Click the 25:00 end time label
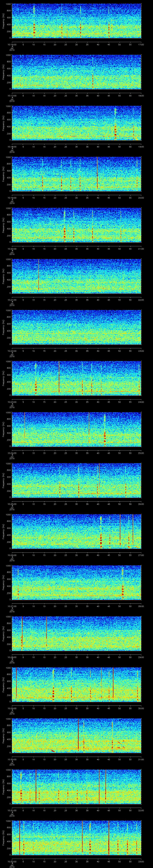The width and height of the screenshot is (153, 868). pos(141,453)
